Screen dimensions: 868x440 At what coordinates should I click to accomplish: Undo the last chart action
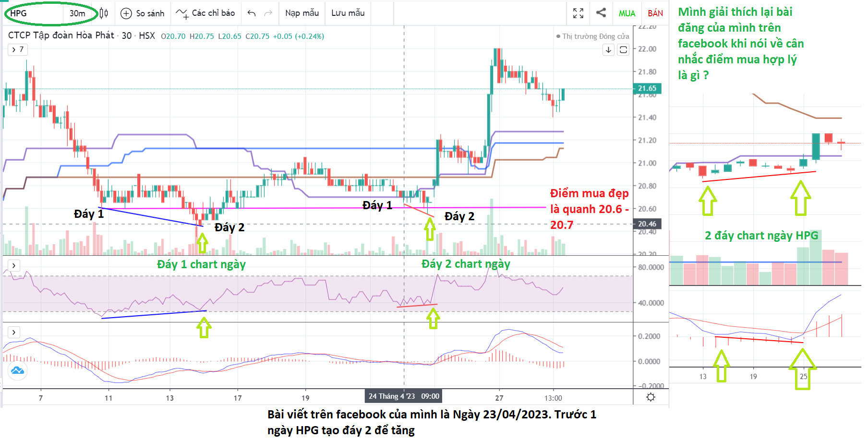(x=251, y=13)
